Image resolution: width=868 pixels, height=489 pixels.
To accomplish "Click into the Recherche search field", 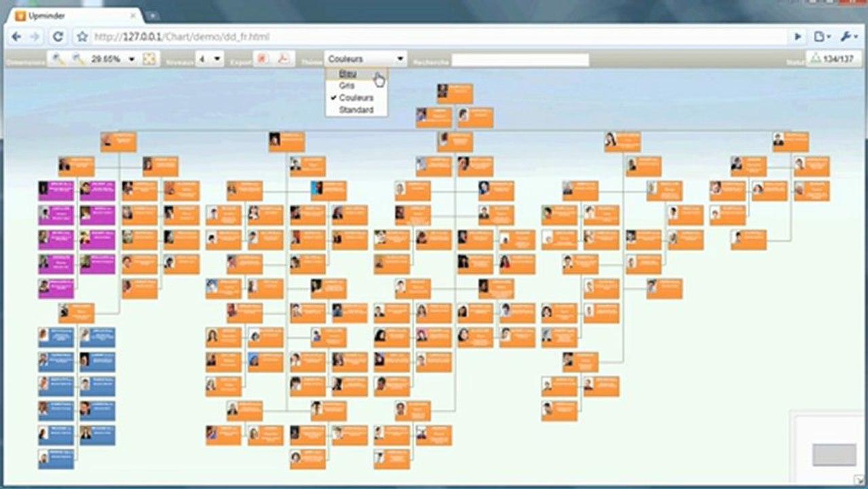I will point(520,60).
